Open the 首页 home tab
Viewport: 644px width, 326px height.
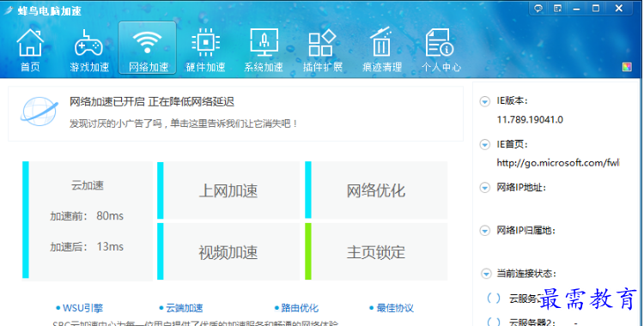(x=30, y=50)
